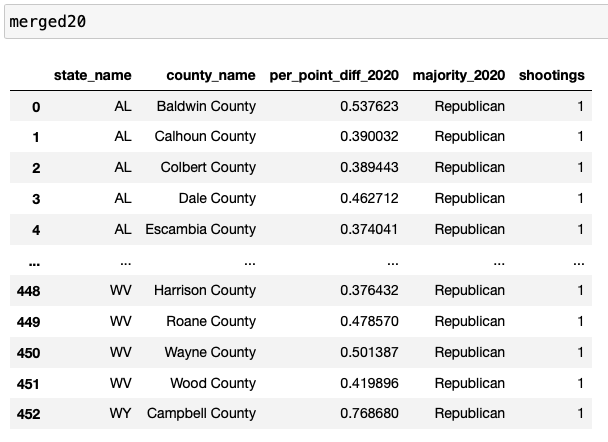Click the Dale County cell
Viewport: 608px width, 442px height.
click(217, 198)
